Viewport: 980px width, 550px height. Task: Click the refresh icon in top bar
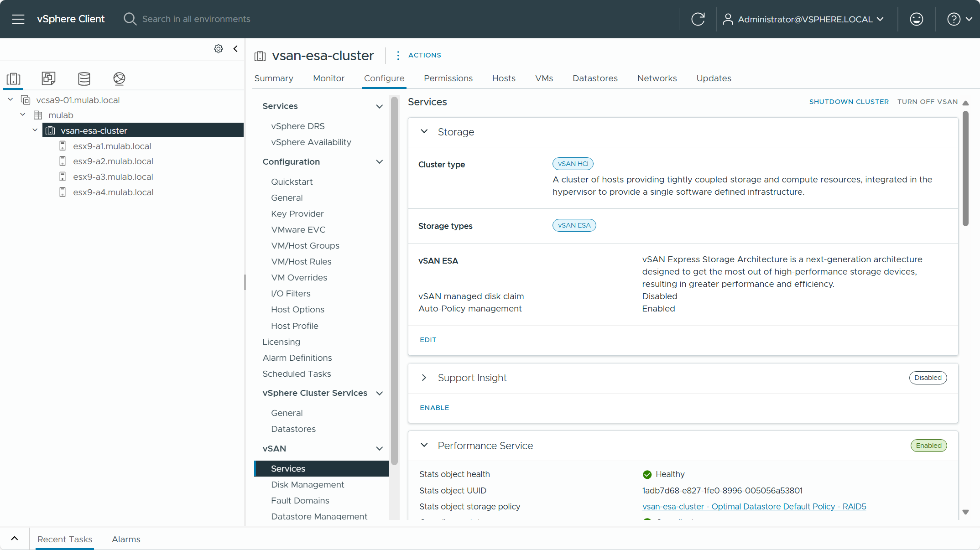(698, 19)
